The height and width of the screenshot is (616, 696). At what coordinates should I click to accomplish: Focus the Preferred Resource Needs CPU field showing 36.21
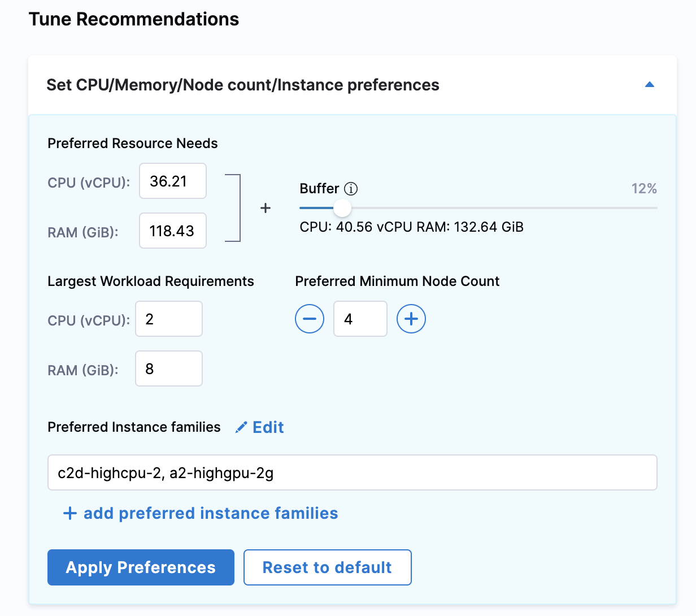click(173, 181)
